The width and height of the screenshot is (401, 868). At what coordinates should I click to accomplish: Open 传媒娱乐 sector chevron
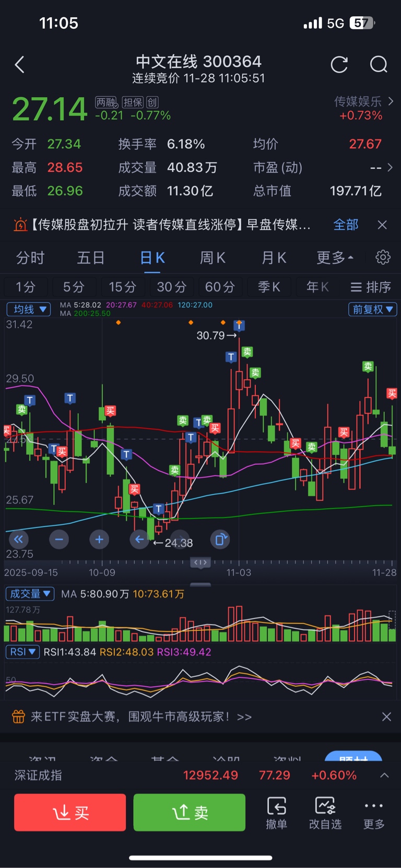pyautogui.click(x=391, y=101)
